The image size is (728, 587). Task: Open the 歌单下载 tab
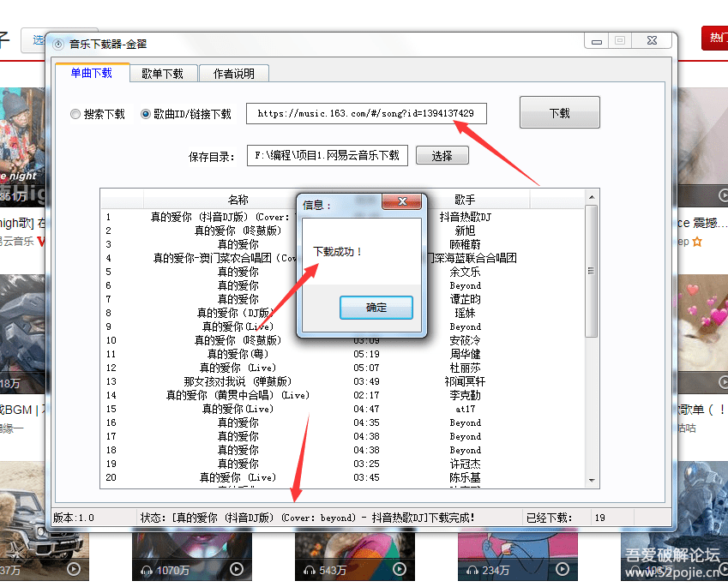[163, 74]
